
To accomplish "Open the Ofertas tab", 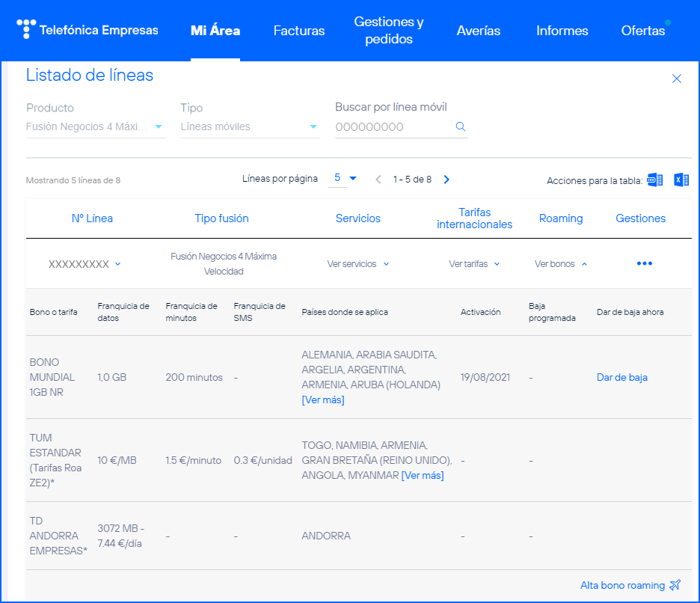I will point(643,31).
